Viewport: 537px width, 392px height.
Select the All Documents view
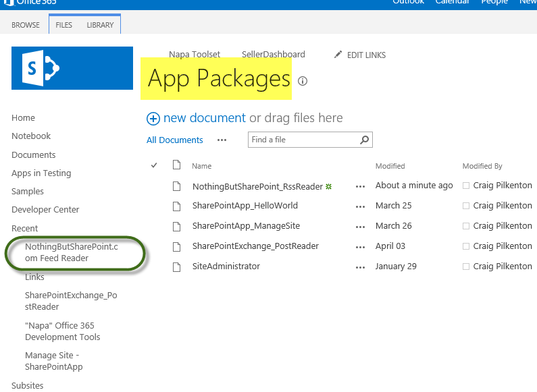175,140
